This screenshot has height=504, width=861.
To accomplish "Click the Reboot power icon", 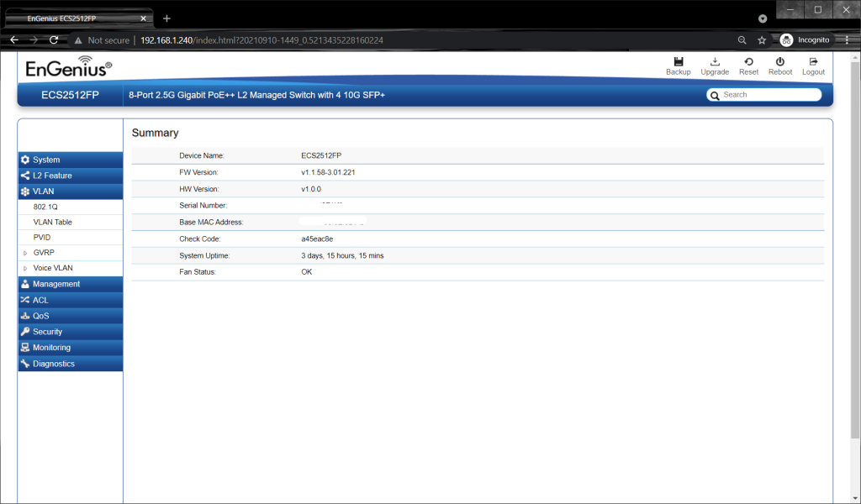I will [779, 61].
